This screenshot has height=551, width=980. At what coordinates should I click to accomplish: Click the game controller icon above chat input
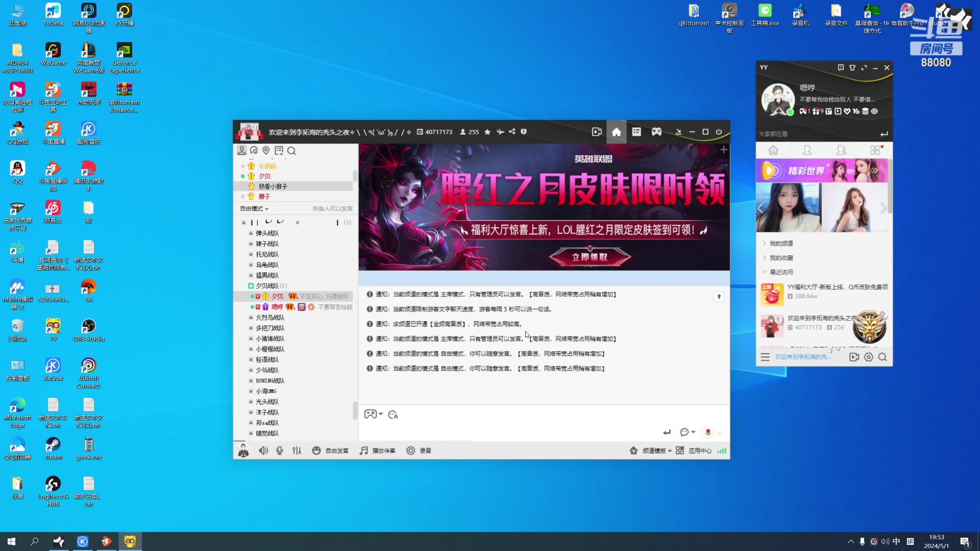371,414
